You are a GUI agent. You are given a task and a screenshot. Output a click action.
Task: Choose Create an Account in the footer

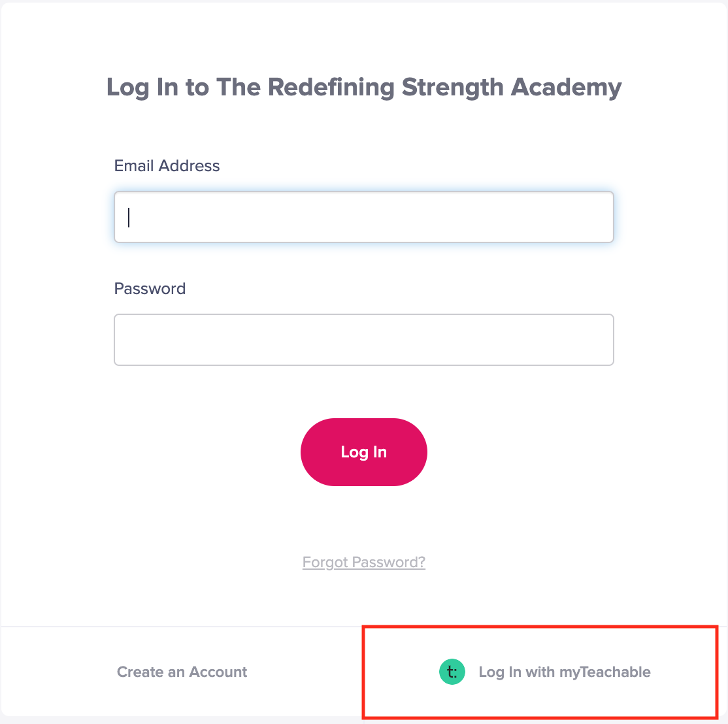click(x=182, y=672)
